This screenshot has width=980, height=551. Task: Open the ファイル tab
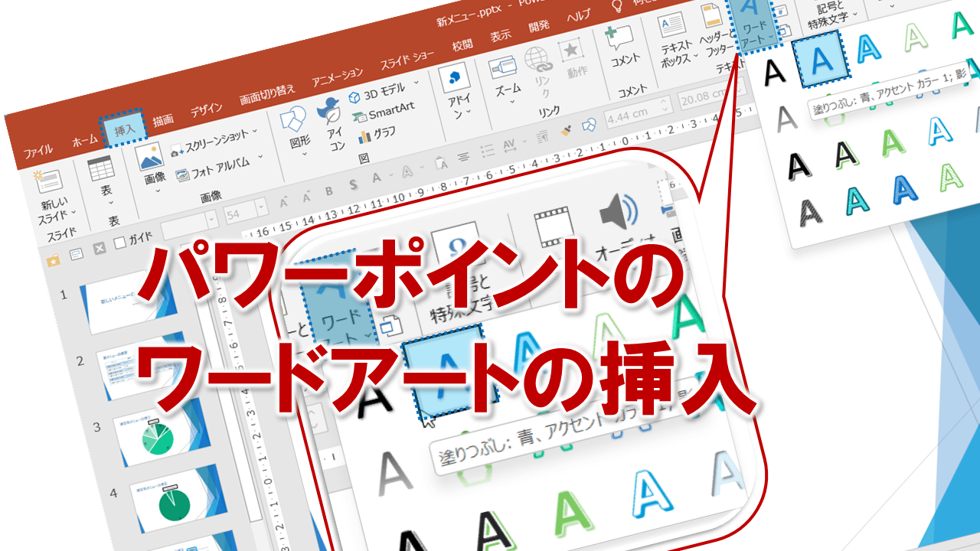pos(37,151)
